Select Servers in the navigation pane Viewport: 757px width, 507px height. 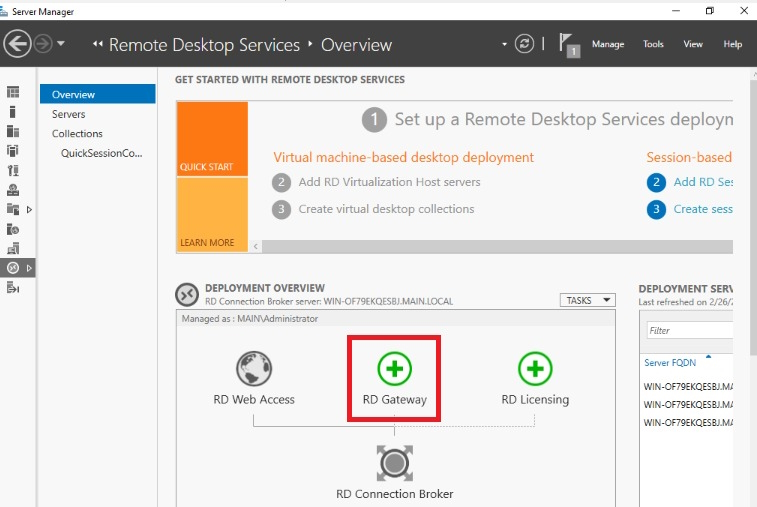[x=69, y=114]
